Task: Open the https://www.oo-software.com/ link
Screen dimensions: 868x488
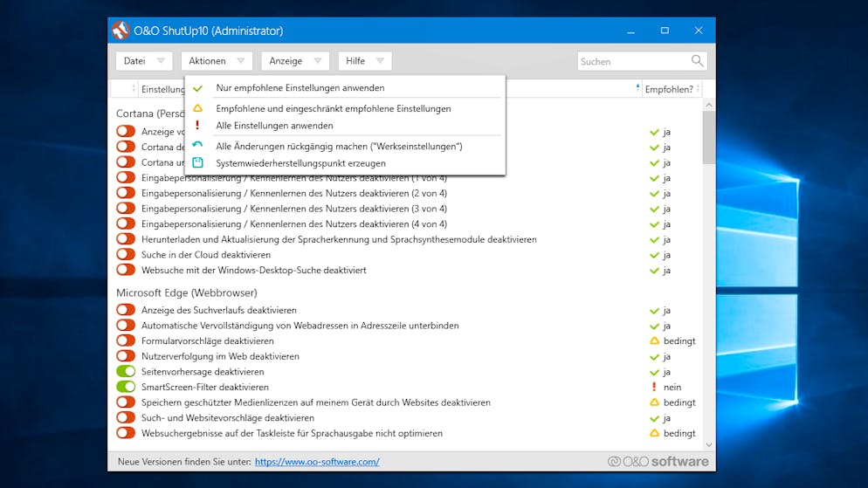Action: pyautogui.click(x=317, y=462)
